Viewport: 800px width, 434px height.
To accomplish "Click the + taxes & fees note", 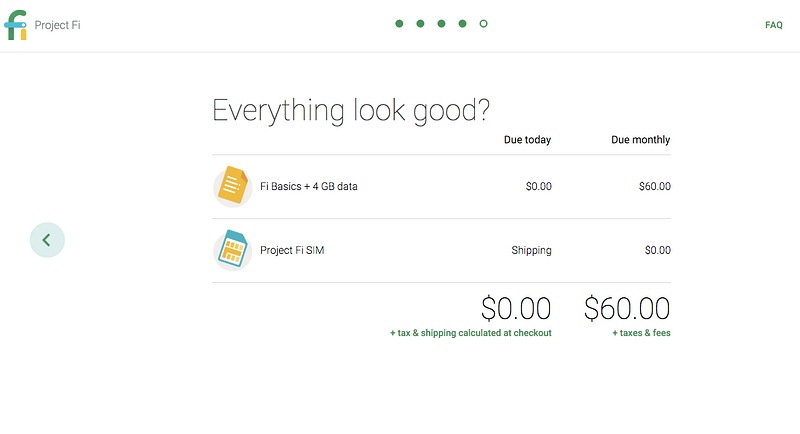I will 641,333.
